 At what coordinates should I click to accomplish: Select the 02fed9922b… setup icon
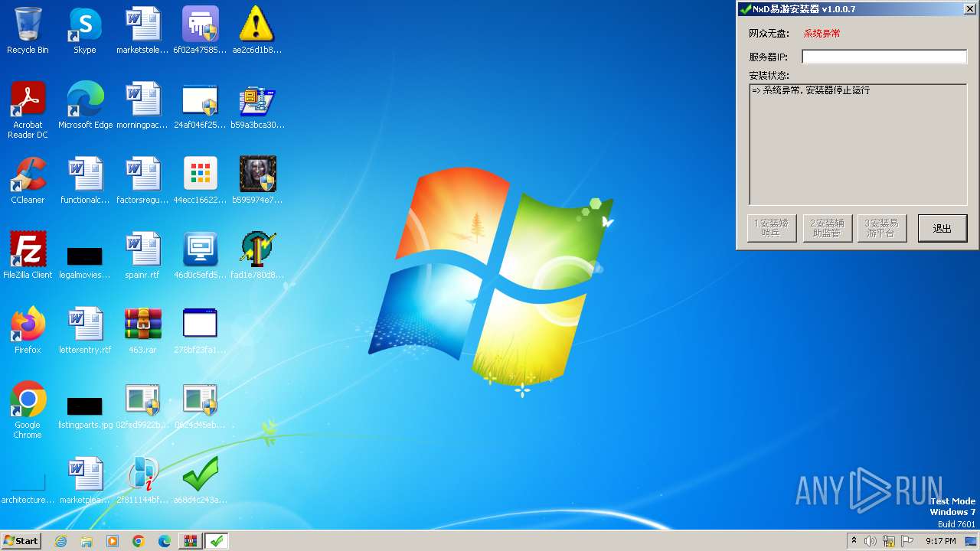142,406
